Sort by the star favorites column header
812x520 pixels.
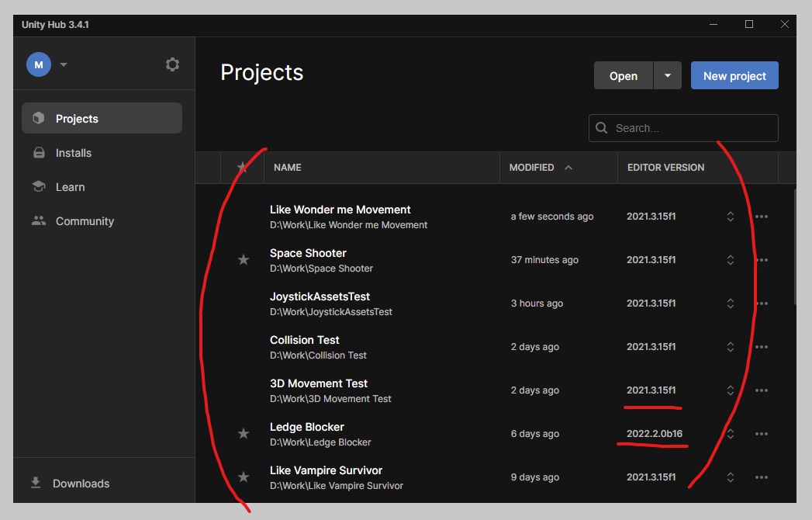(242, 168)
